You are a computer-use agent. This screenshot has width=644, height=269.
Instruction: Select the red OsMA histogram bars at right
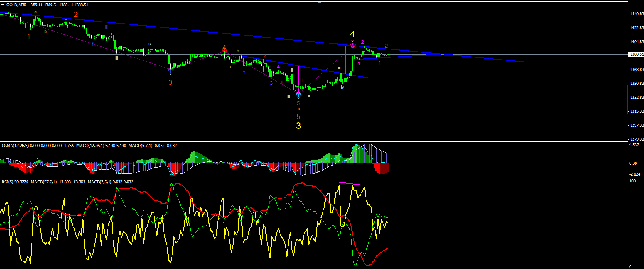381,168
